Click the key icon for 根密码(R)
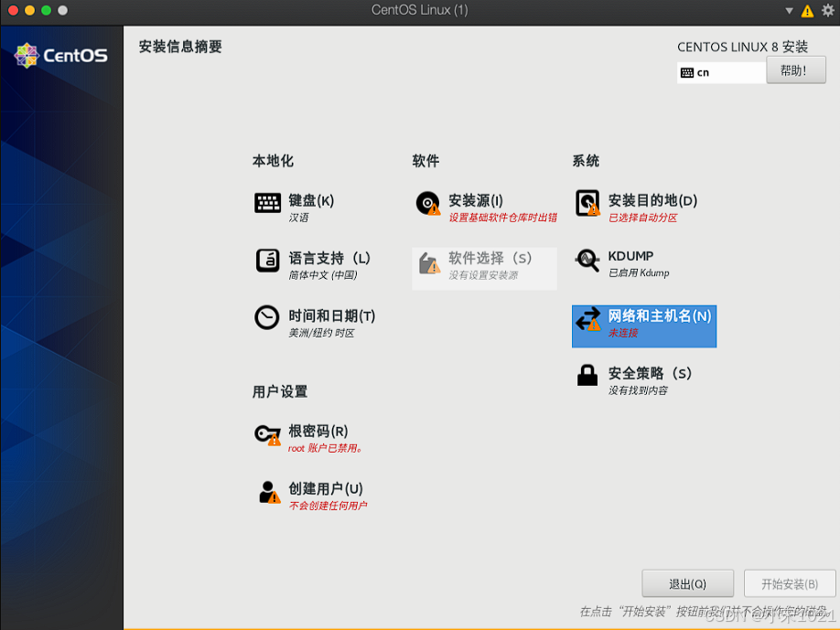This screenshot has width=840, height=630. [267, 434]
